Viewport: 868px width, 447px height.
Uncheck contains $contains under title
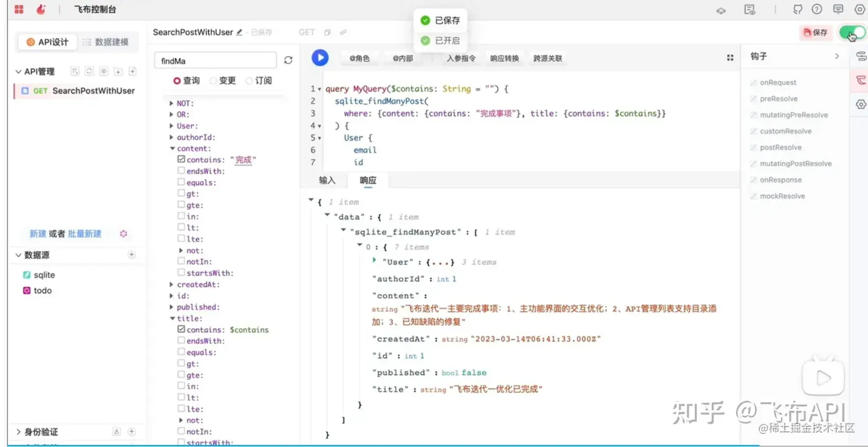pyautogui.click(x=181, y=330)
